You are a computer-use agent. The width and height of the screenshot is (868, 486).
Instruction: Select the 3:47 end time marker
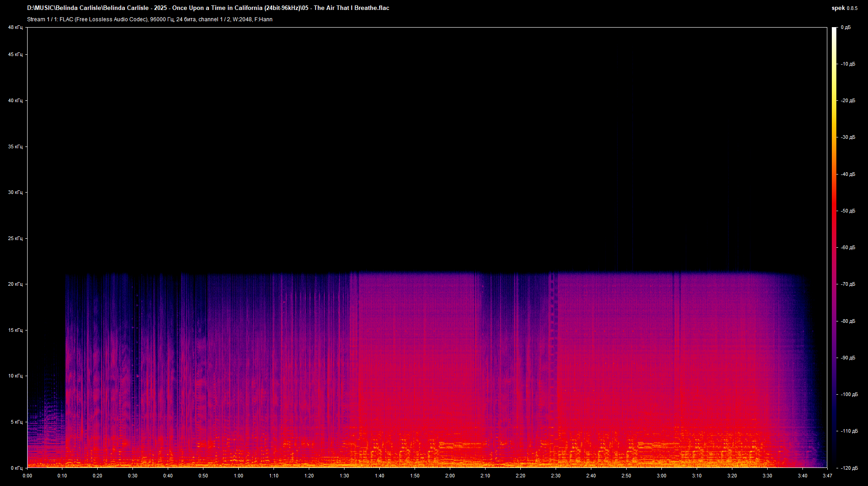pos(827,476)
